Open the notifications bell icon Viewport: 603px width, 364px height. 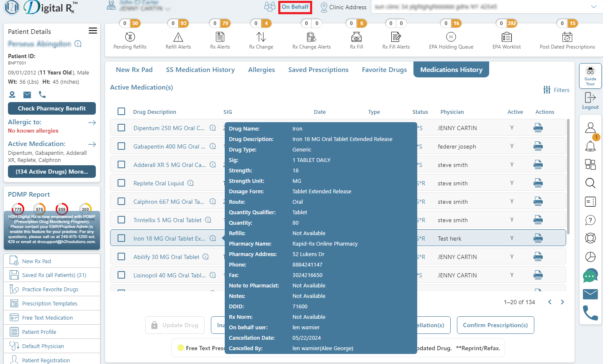[590, 146]
